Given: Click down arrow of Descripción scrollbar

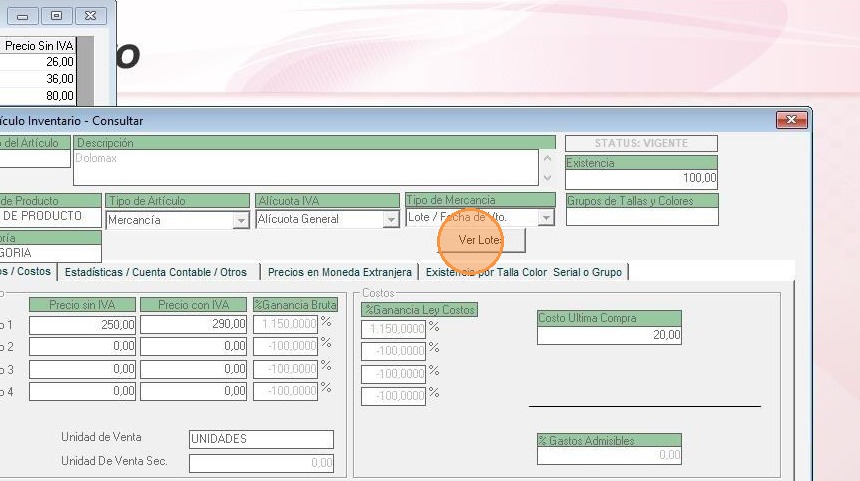Looking at the screenshot, I should point(547,178).
